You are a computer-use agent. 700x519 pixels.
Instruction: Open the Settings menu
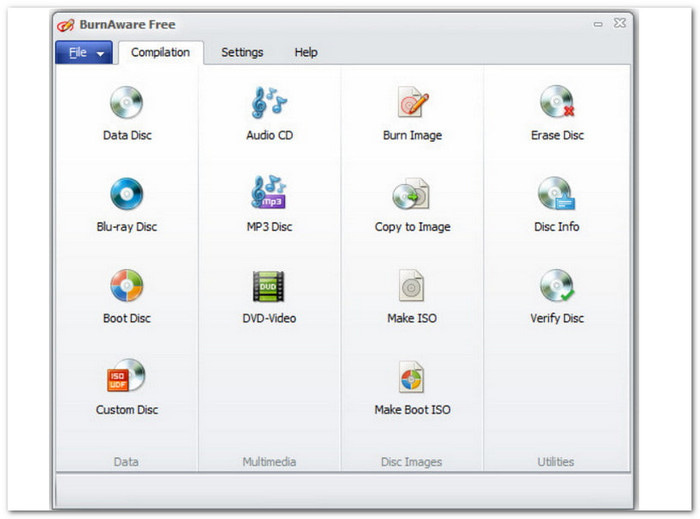(242, 53)
